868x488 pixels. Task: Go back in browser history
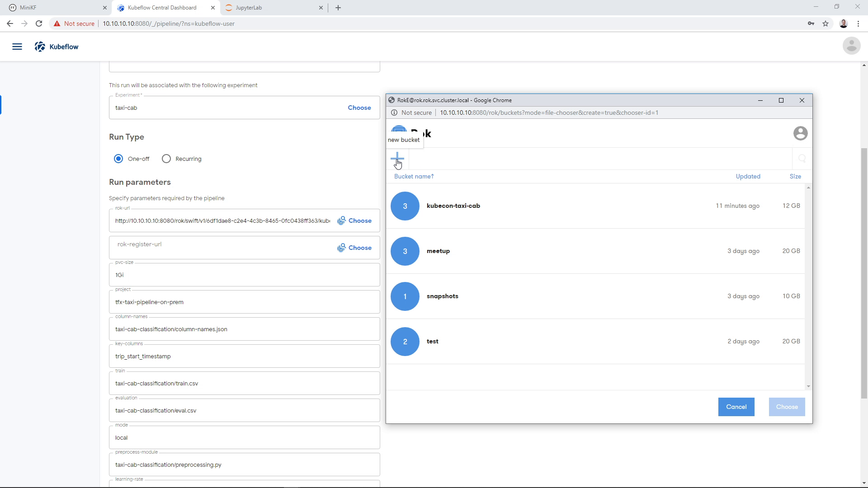[9, 23]
